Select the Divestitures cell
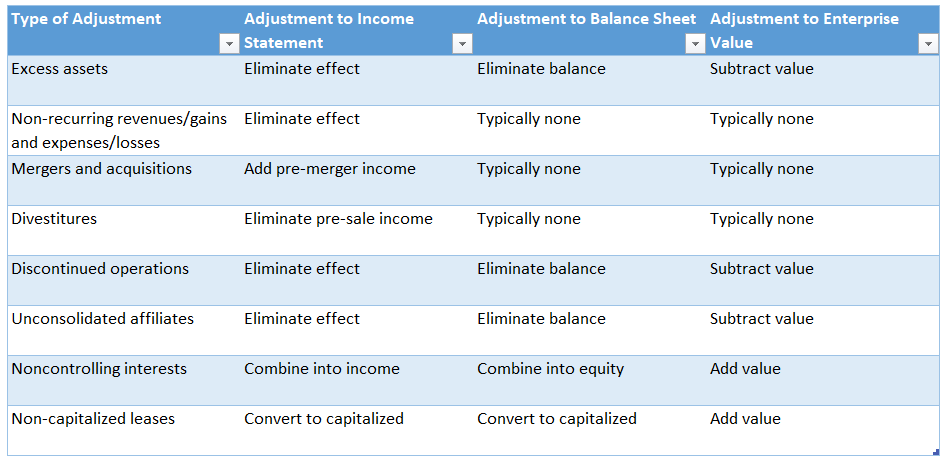This screenshot has height=458, width=944. pos(55,219)
